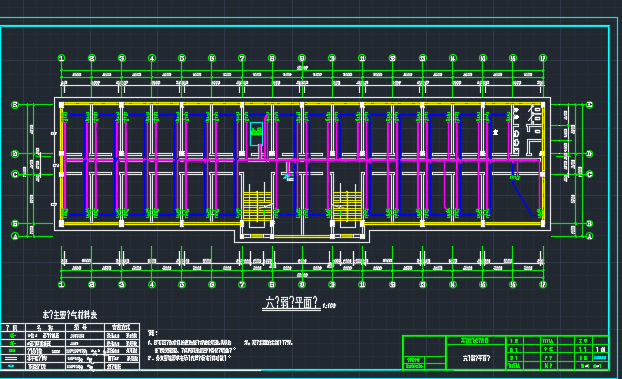Click grid bubble 17 in the top axis row
The image size is (622, 379).
543,58
